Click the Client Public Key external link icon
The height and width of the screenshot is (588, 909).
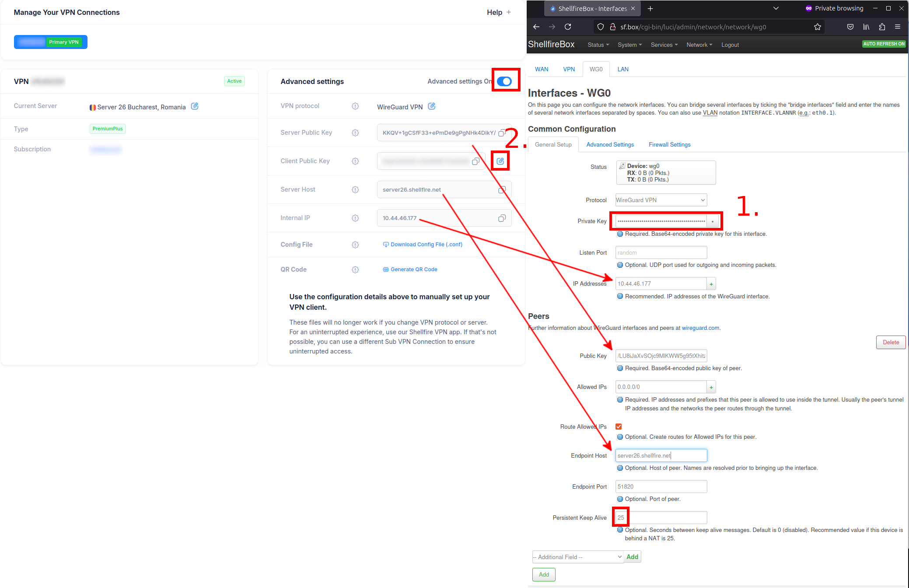tap(502, 161)
